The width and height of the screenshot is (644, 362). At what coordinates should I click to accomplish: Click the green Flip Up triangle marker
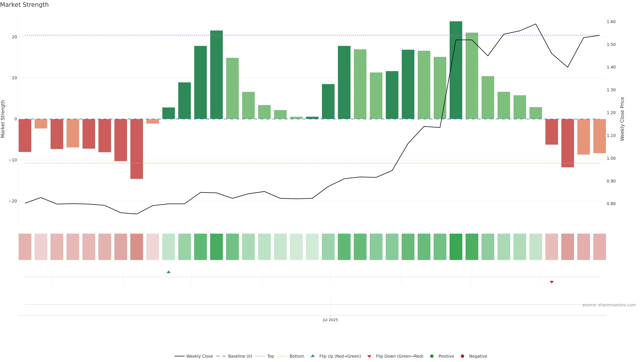tap(169, 272)
